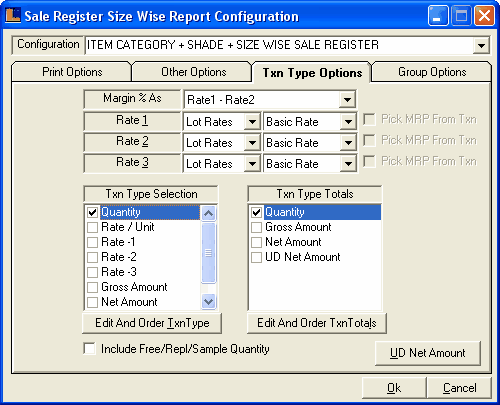Image resolution: width=500 pixels, height=405 pixels.
Task: Click scroll down arrow of Txn Type Selection
Action: (209, 302)
